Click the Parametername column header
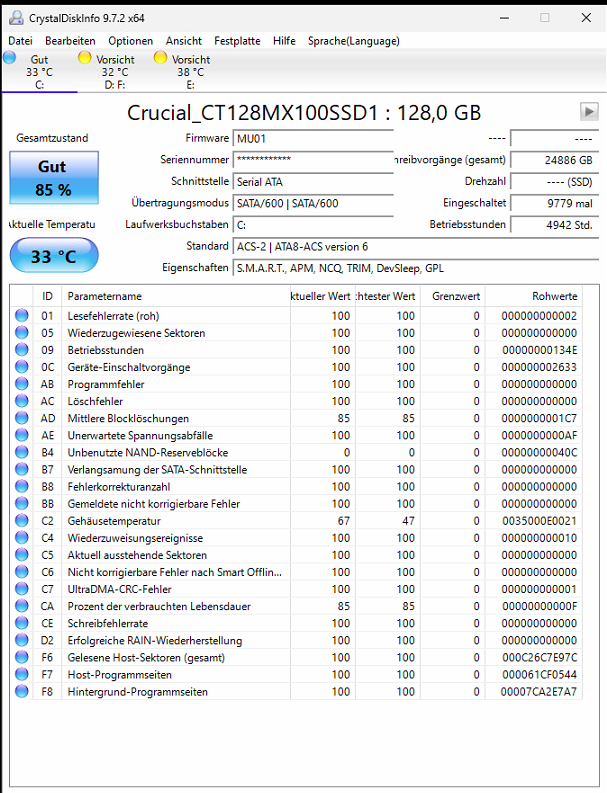Screen dimensions: 607x793 click(x=176, y=296)
